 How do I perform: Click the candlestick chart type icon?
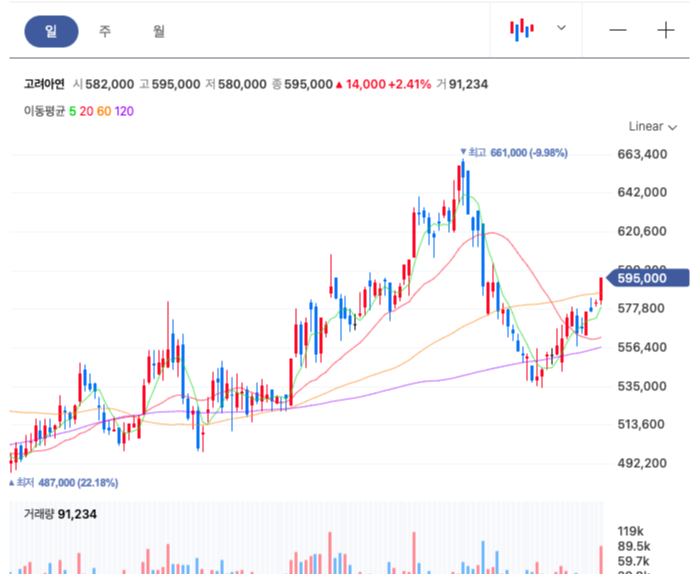point(522,29)
